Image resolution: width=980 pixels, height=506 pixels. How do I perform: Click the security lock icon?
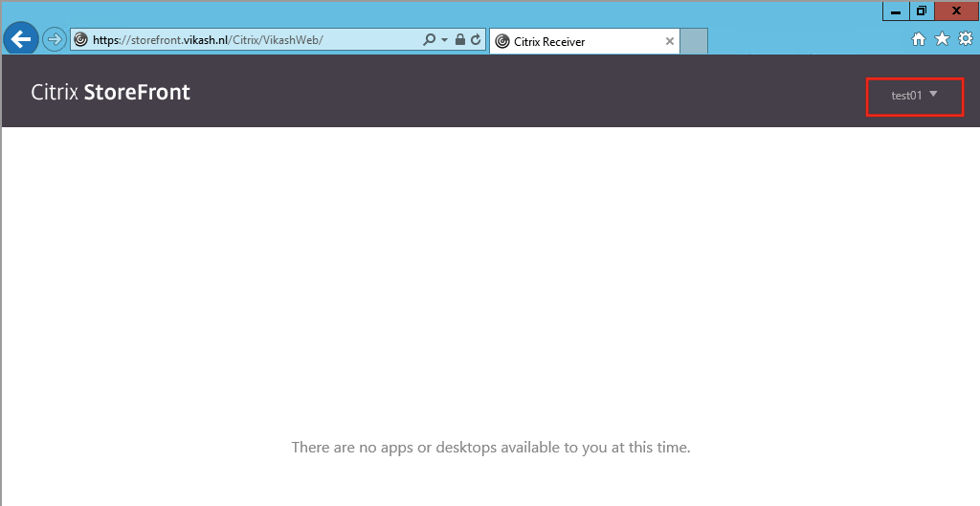pyautogui.click(x=460, y=39)
